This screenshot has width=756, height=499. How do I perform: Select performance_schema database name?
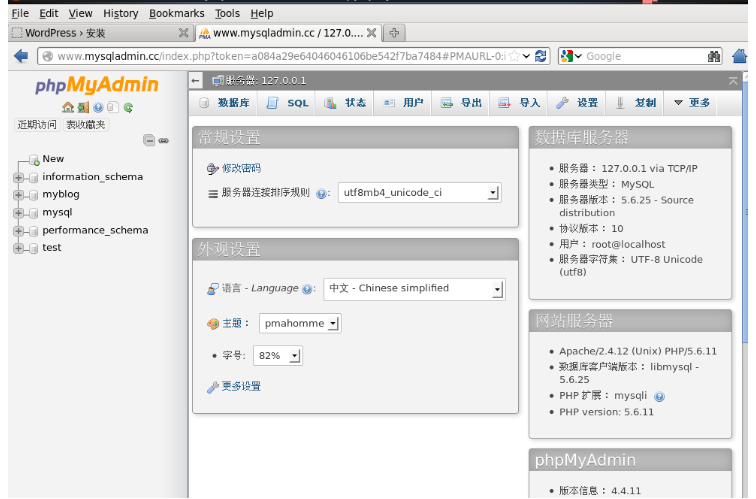click(95, 230)
